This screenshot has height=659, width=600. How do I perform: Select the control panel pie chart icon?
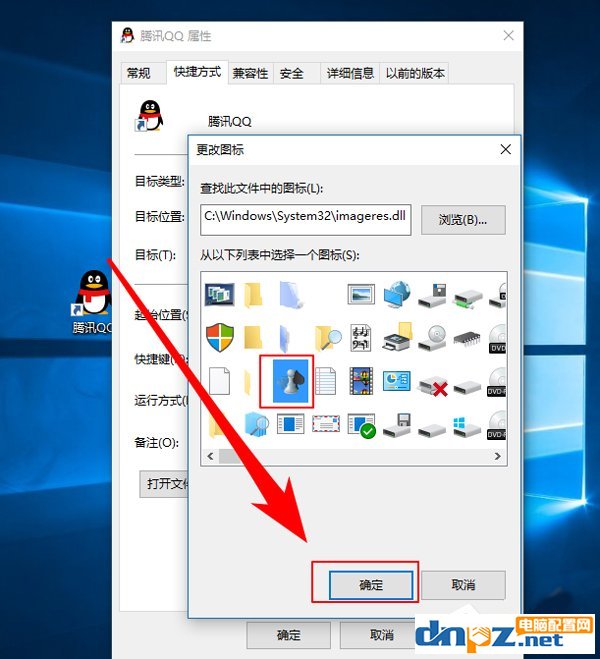click(396, 380)
